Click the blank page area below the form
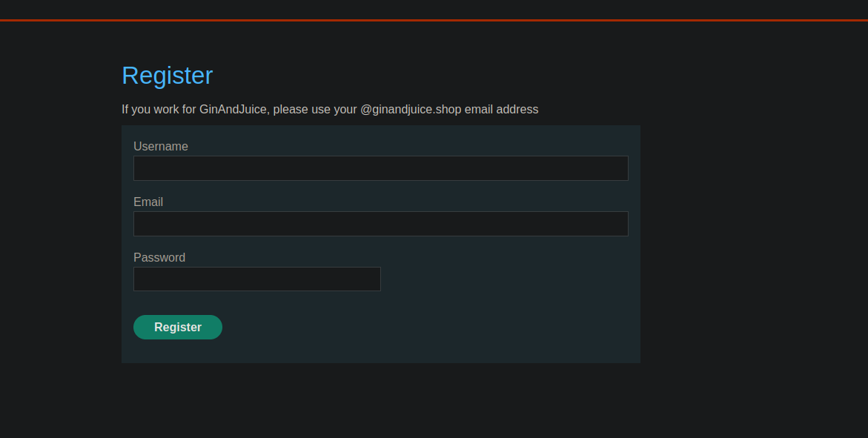 coord(380,400)
